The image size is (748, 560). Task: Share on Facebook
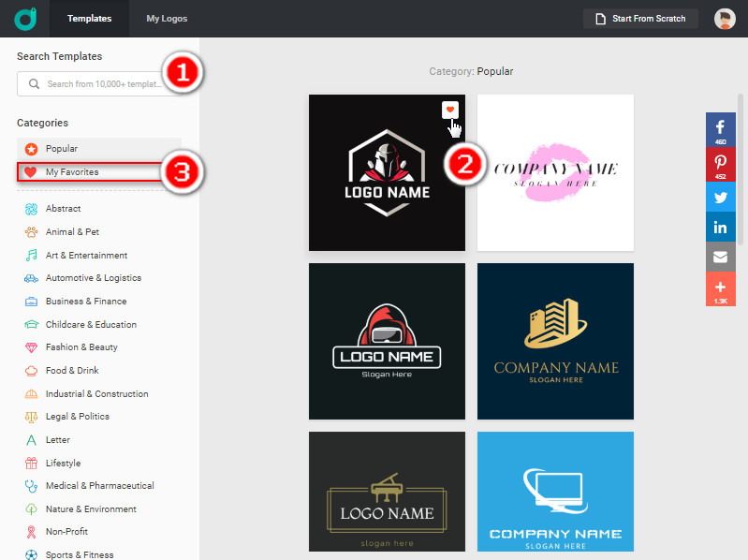click(721, 129)
